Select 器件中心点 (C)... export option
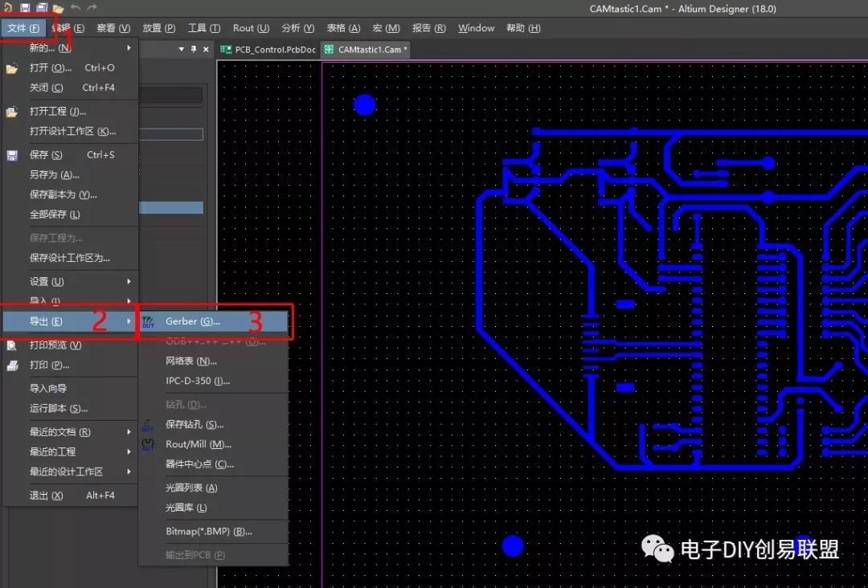 pos(213,464)
